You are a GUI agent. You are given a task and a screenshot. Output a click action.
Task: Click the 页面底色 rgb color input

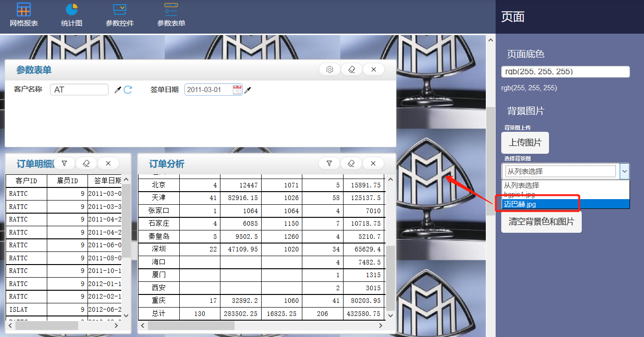click(x=565, y=72)
